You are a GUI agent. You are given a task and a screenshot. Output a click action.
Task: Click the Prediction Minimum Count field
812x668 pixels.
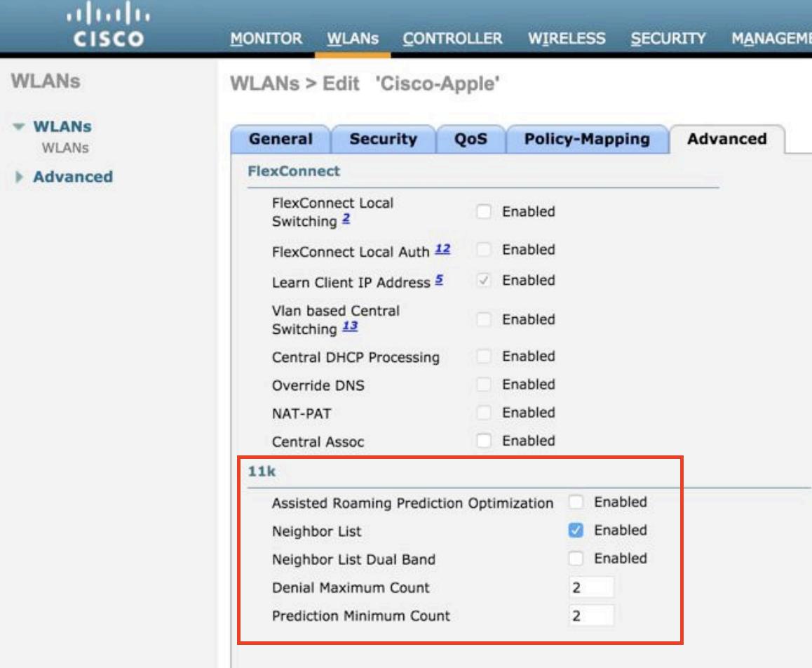591,615
